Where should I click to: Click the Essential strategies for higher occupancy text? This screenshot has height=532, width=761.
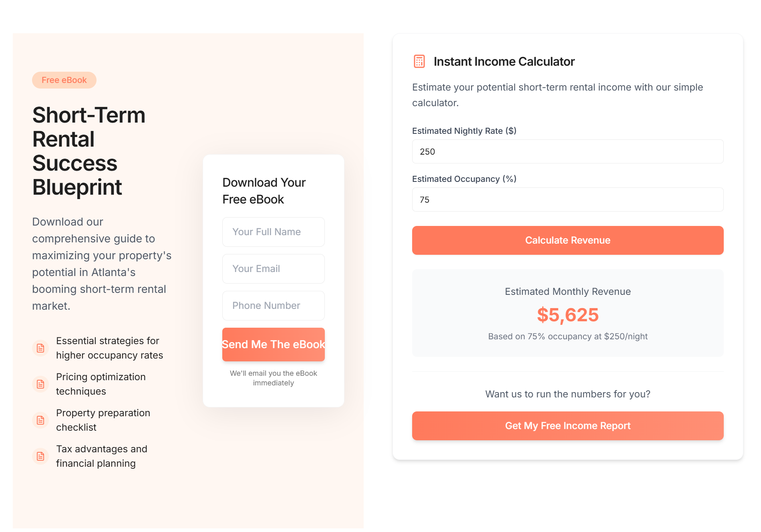pos(110,348)
